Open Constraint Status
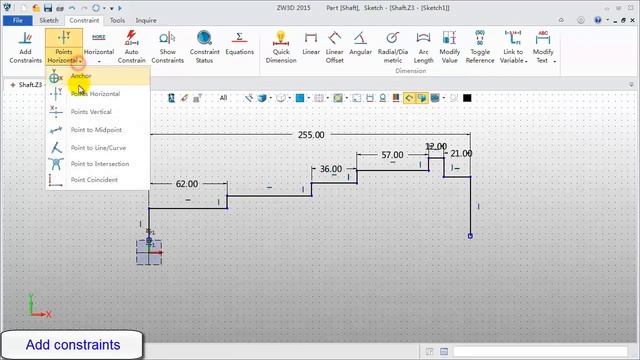The image size is (640, 360). tap(204, 48)
